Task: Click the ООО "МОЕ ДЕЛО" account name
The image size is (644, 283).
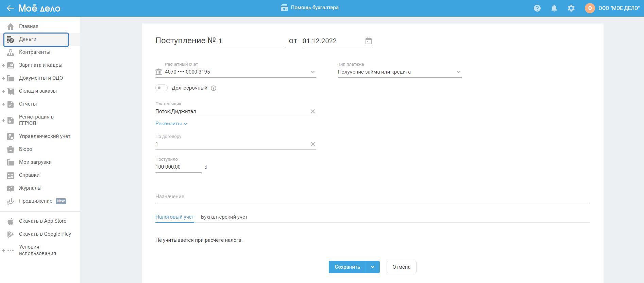Action: (619, 8)
